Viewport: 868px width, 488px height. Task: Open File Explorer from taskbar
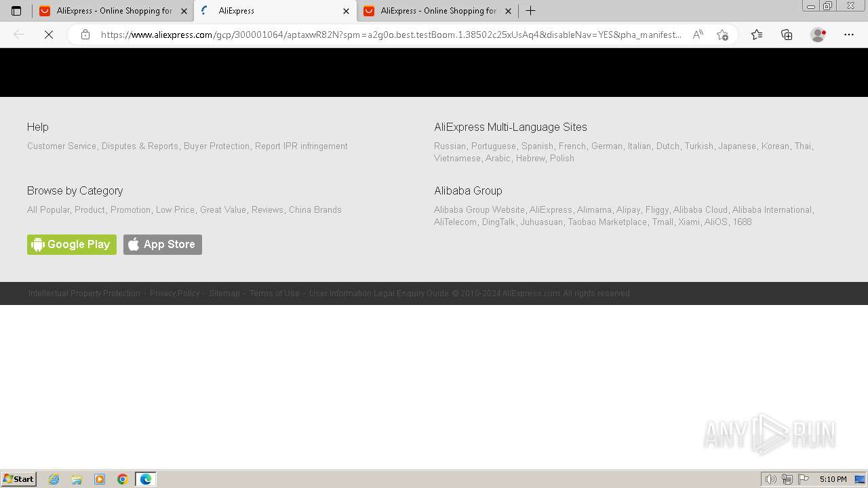pos(77,479)
